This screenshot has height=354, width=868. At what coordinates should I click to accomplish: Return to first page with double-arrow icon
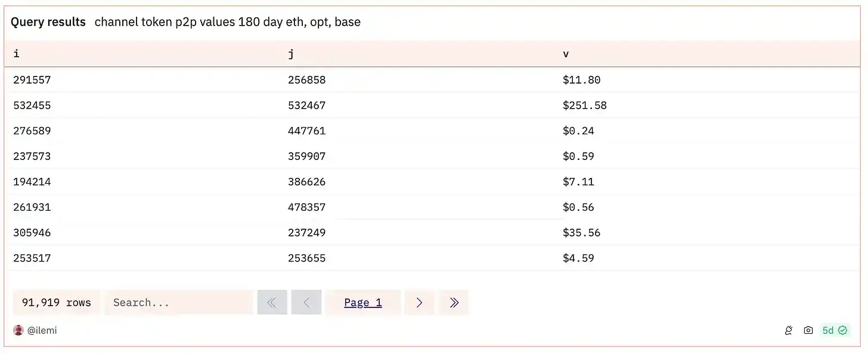click(272, 302)
